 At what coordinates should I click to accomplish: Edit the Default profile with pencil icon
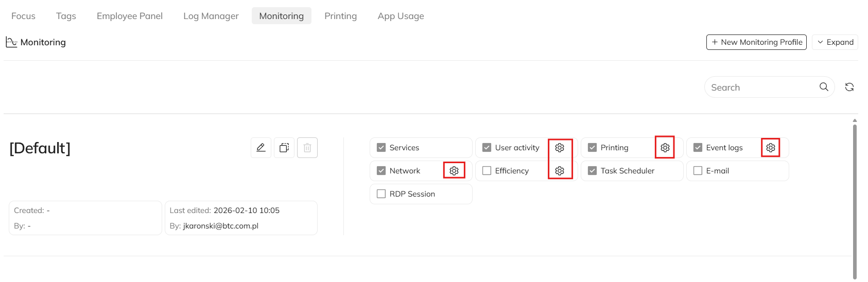tap(261, 148)
